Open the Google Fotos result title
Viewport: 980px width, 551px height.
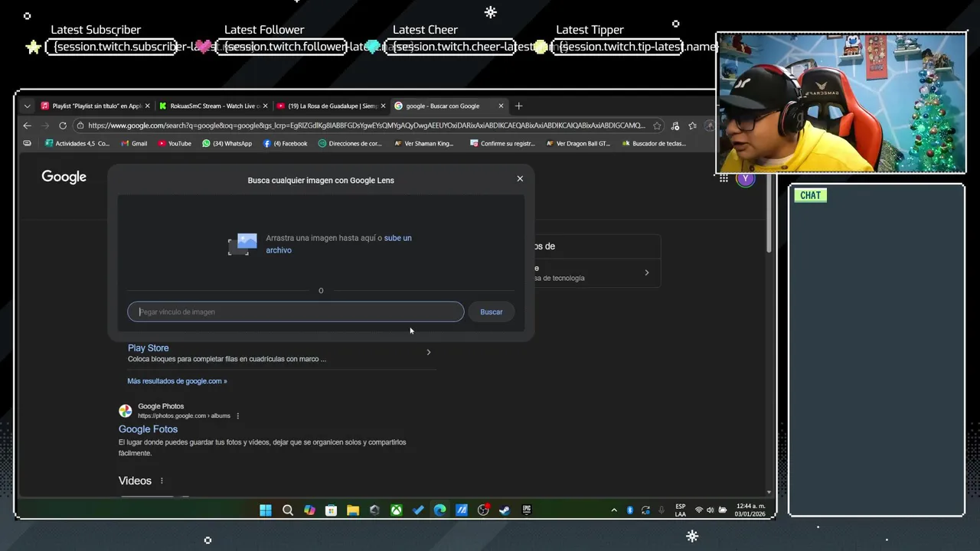(148, 429)
